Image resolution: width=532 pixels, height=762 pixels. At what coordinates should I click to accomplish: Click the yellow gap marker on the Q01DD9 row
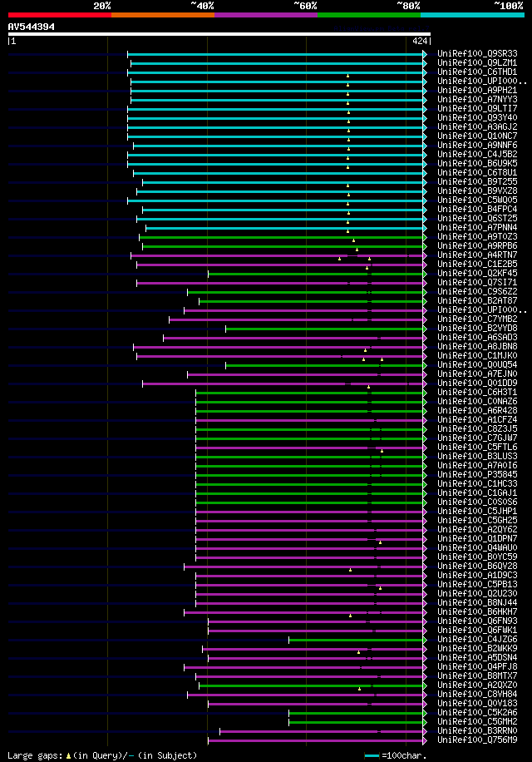(369, 387)
